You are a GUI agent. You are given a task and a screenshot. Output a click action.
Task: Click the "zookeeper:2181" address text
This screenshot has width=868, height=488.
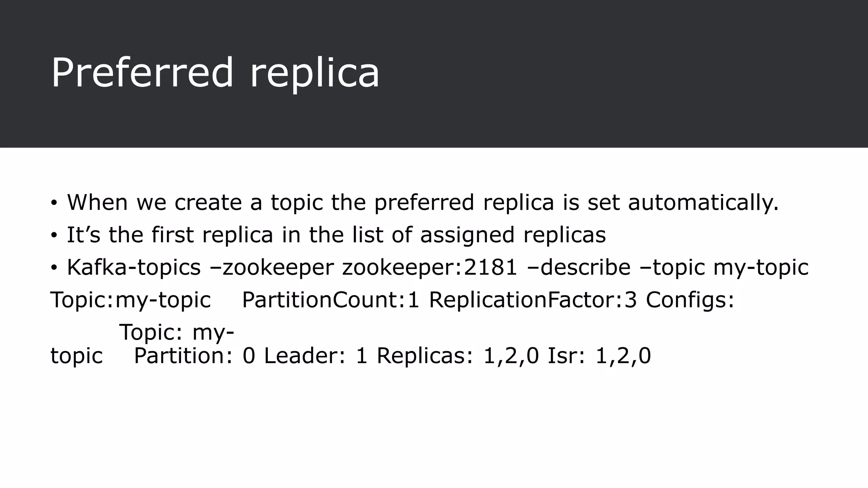point(429,267)
